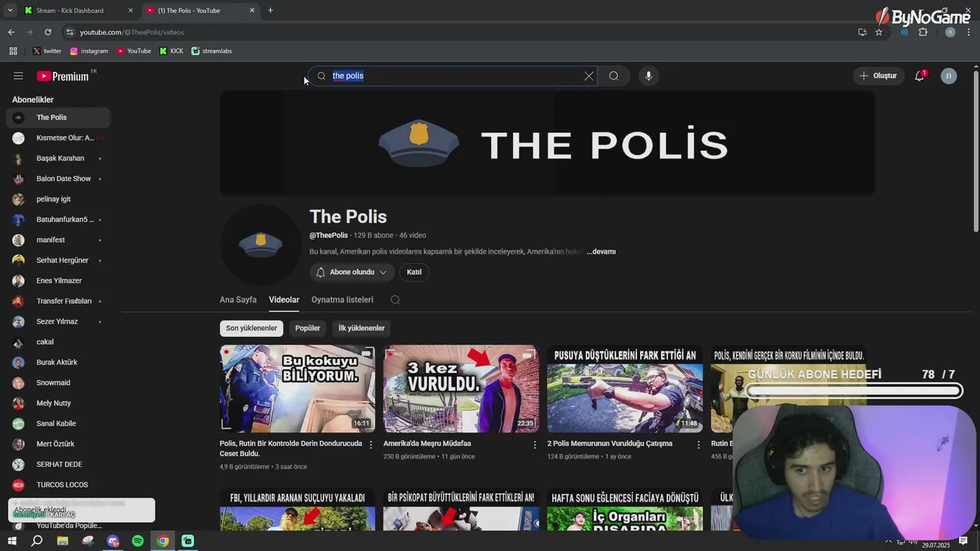Click the magnifier search button
Image resolution: width=980 pixels, height=551 pixels.
[x=614, y=76]
